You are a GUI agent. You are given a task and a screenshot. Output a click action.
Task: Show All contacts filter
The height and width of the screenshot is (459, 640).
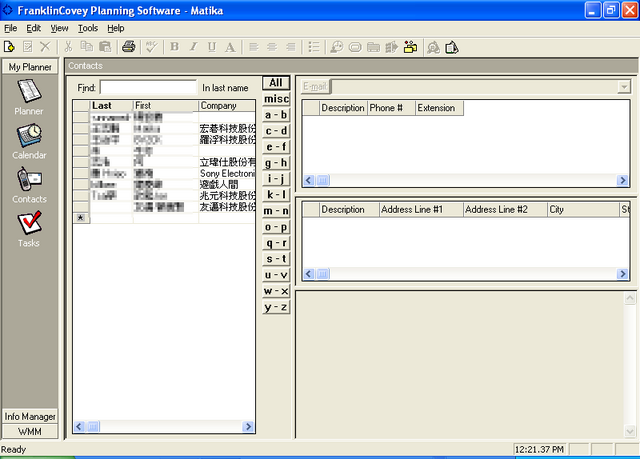click(x=276, y=83)
